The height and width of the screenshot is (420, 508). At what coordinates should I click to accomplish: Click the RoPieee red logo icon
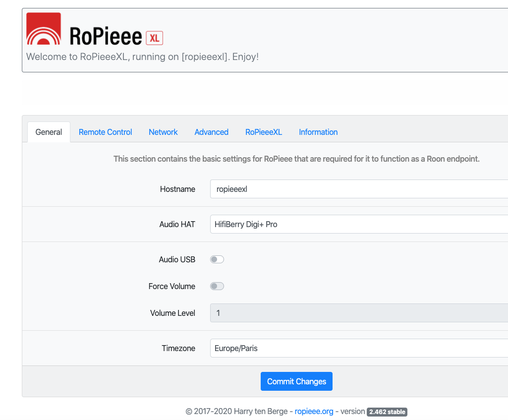44,29
